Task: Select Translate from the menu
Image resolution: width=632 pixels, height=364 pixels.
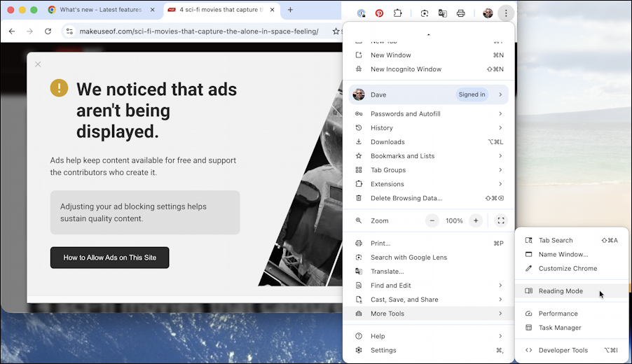Action: pos(429,272)
